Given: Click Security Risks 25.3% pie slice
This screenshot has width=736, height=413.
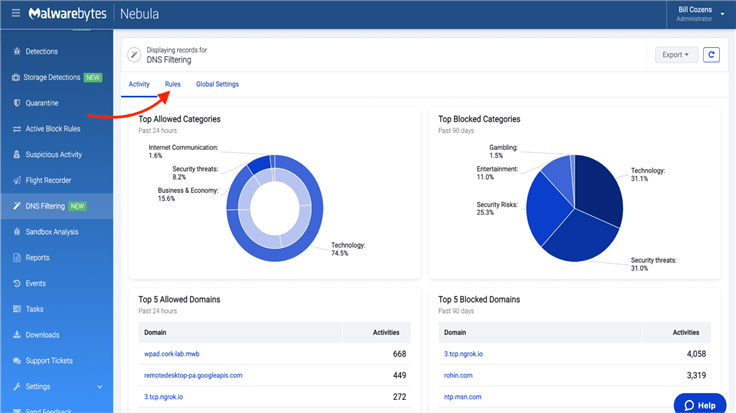Looking at the screenshot, I should pos(547,206).
